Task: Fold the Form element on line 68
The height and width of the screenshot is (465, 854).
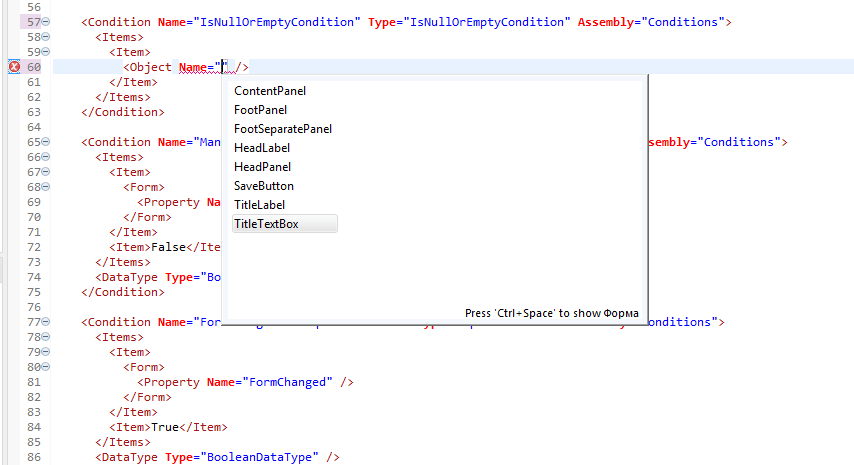Action: click(x=46, y=187)
